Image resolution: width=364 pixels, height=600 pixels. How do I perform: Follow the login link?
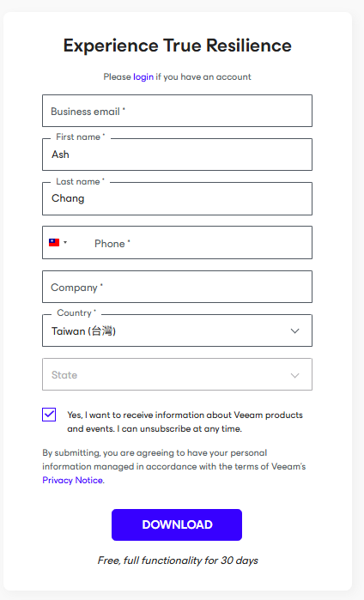pos(143,77)
